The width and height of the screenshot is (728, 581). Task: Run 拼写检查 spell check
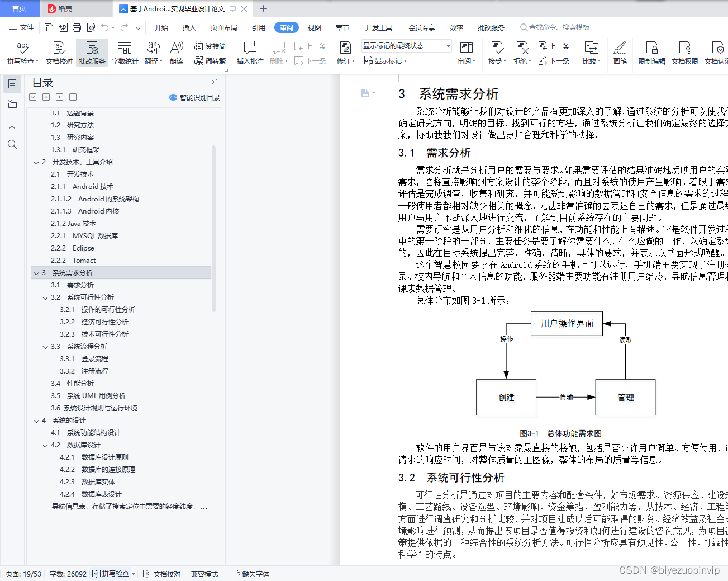coord(22,52)
